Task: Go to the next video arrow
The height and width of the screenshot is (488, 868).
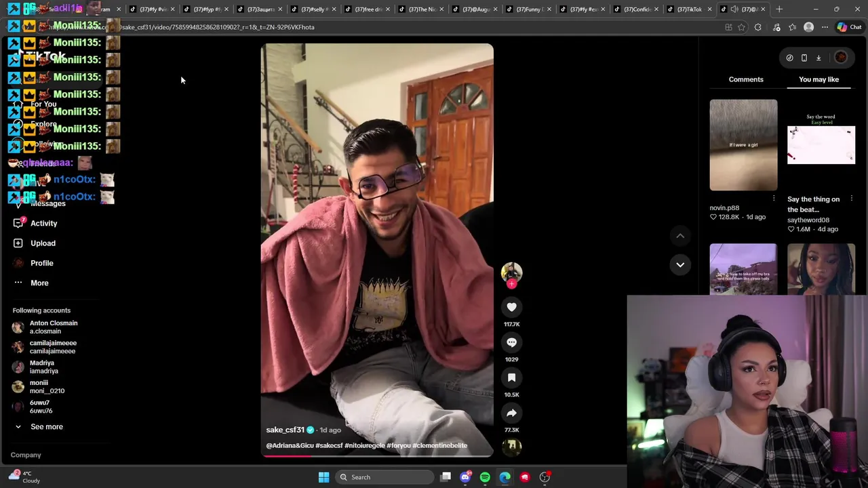Action: pyautogui.click(x=680, y=264)
